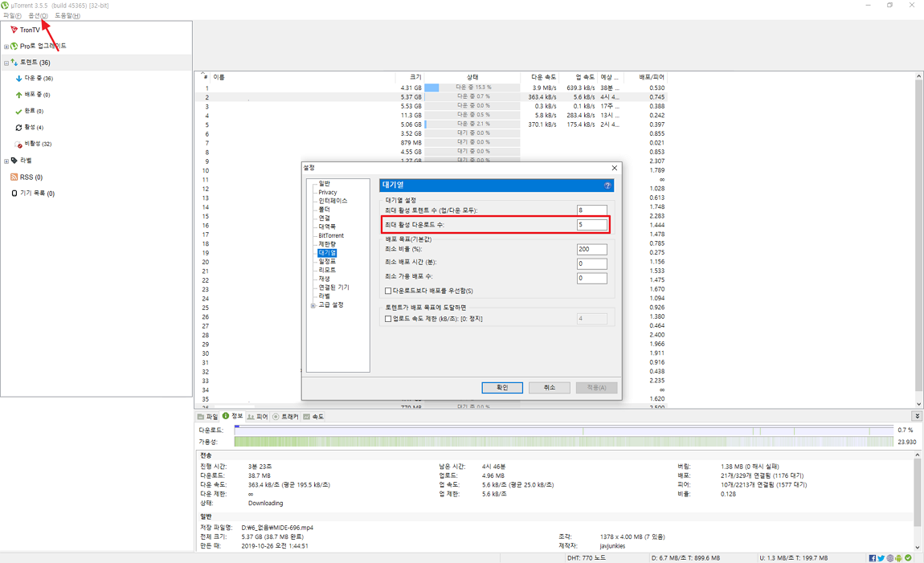The image size is (924, 563).
Task: Click the web globe icon in status bar
Action: click(x=889, y=557)
